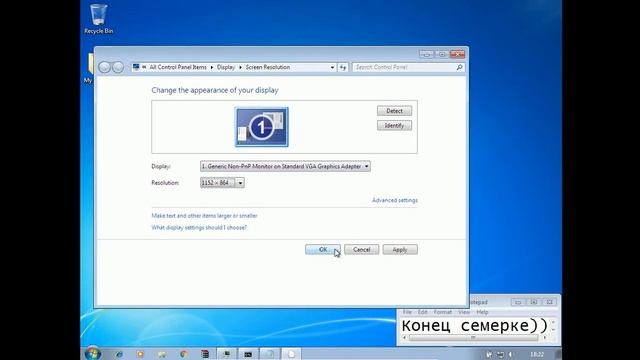
Task: Click the network tray icon
Action: click(500, 355)
